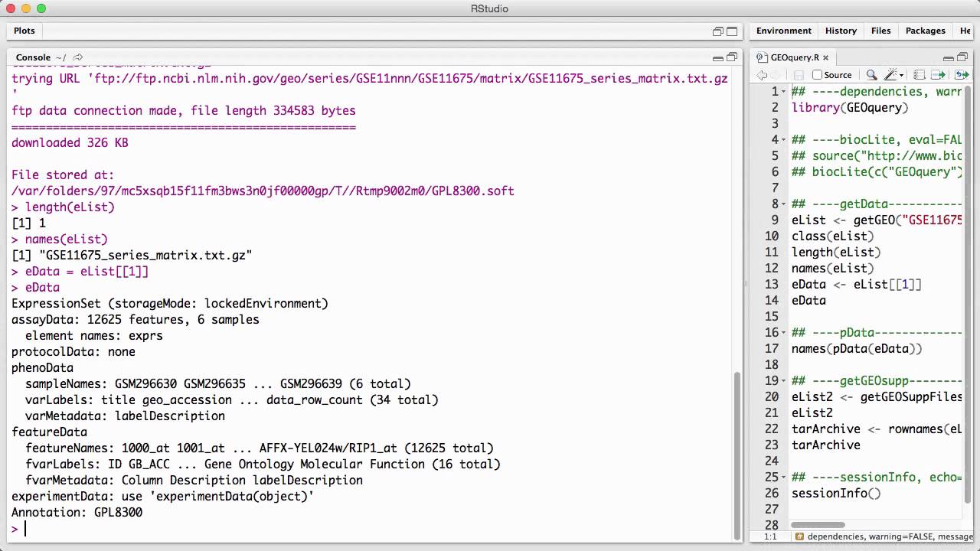Click the console vertical scrollbar
This screenshot has width=980, height=551.
pyautogui.click(x=738, y=455)
